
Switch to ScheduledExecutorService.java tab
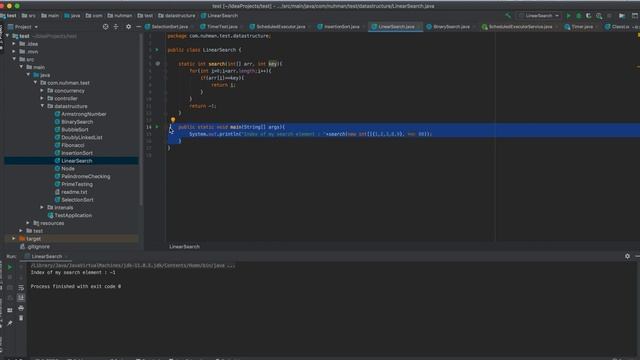pyautogui.click(x=520, y=27)
